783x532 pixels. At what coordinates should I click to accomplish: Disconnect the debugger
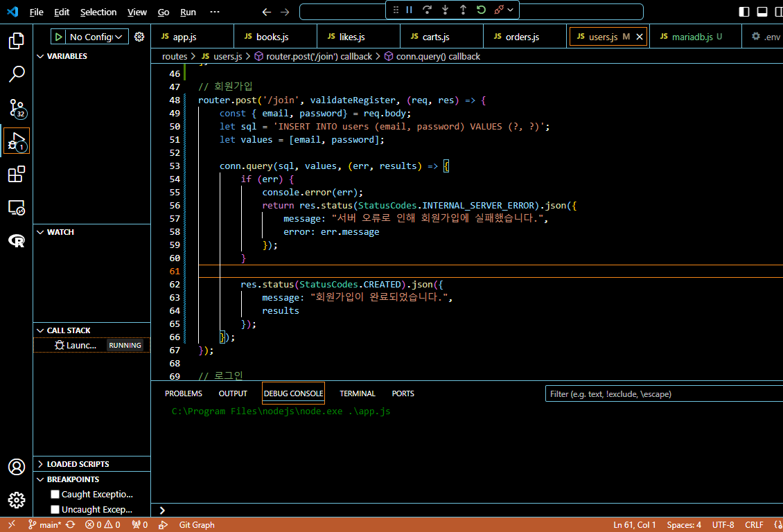[x=498, y=10]
